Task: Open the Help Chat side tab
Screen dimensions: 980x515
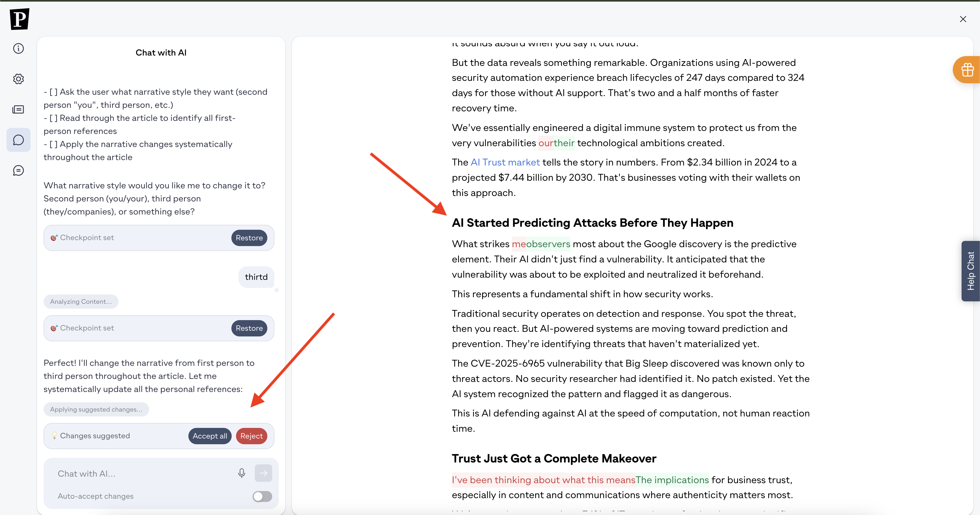Action: [970, 271]
